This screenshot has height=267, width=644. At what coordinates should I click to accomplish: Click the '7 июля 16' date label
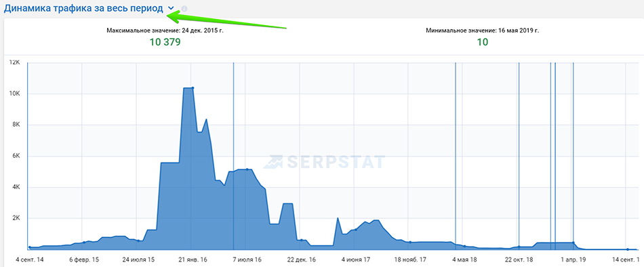coord(247,260)
